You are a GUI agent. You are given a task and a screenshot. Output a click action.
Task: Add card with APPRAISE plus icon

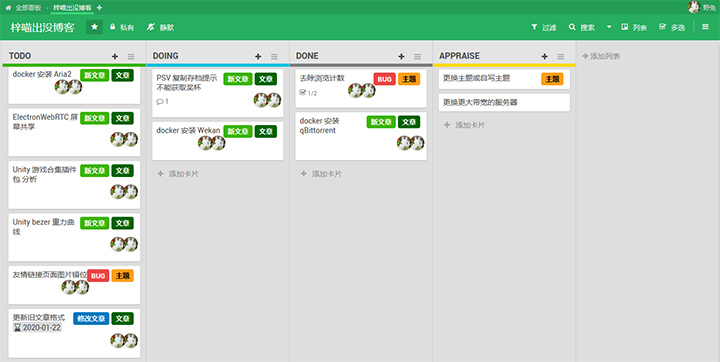(x=545, y=57)
